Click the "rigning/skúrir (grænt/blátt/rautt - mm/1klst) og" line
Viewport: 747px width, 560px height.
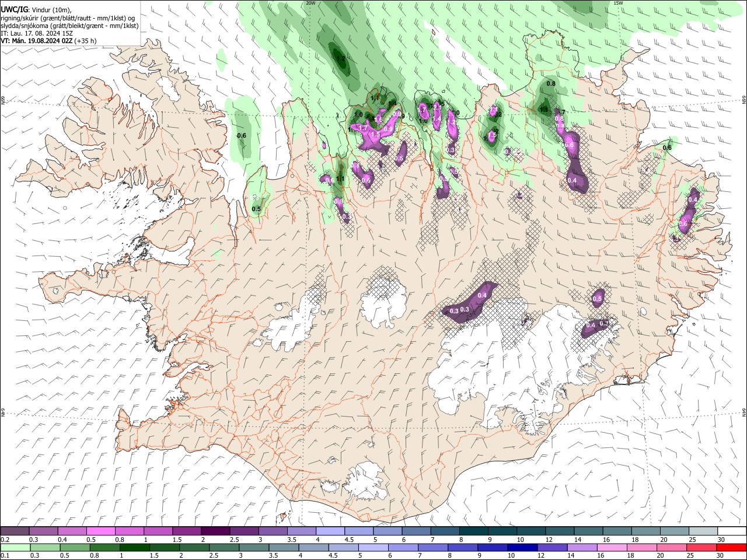pos(68,18)
